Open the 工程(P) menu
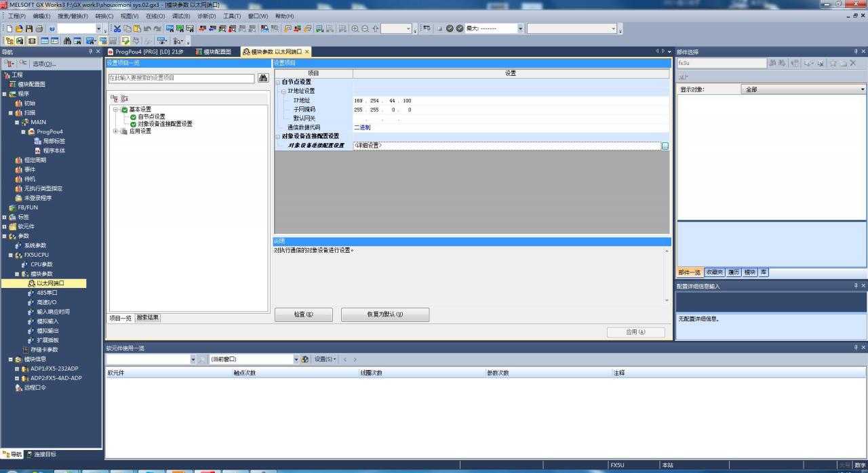The image size is (868, 473). [x=17, y=16]
